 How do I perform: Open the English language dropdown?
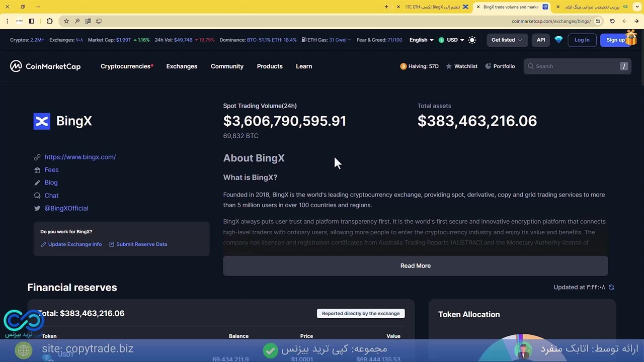point(421,40)
